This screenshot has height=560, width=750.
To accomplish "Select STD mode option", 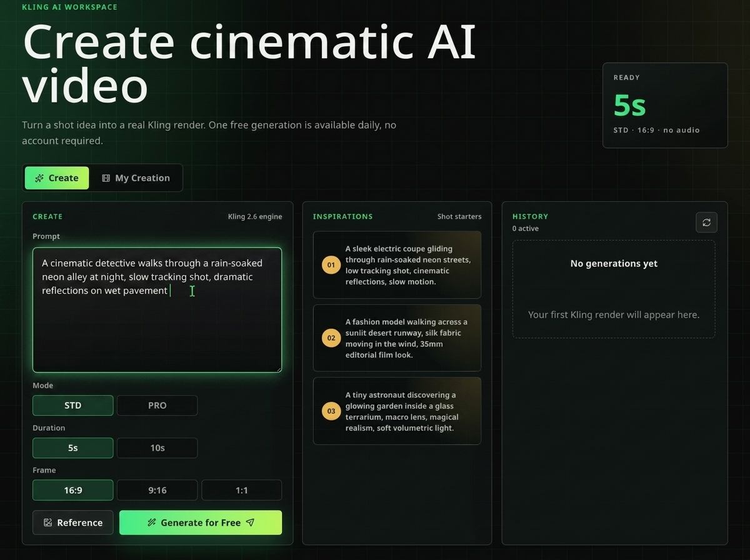I will 73,405.
